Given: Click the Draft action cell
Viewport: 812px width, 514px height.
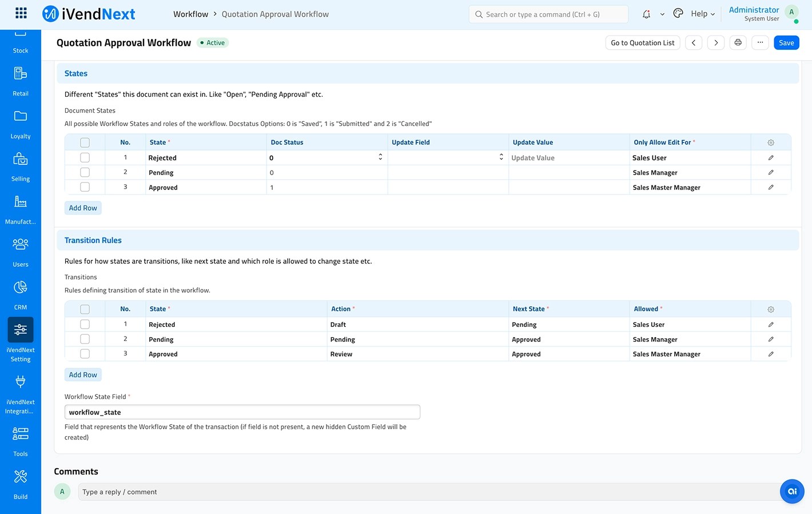Looking at the screenshot, I should [x=417, y=325].
